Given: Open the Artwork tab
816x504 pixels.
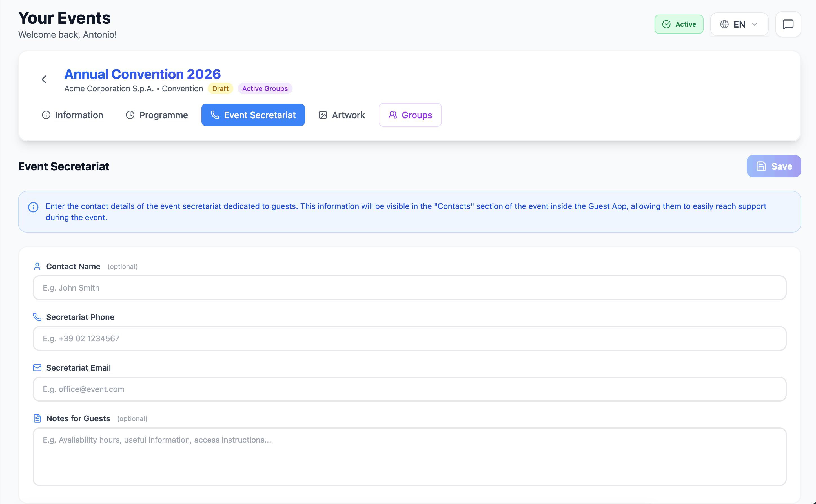Looking at the screenshot, I should (342, 115).
